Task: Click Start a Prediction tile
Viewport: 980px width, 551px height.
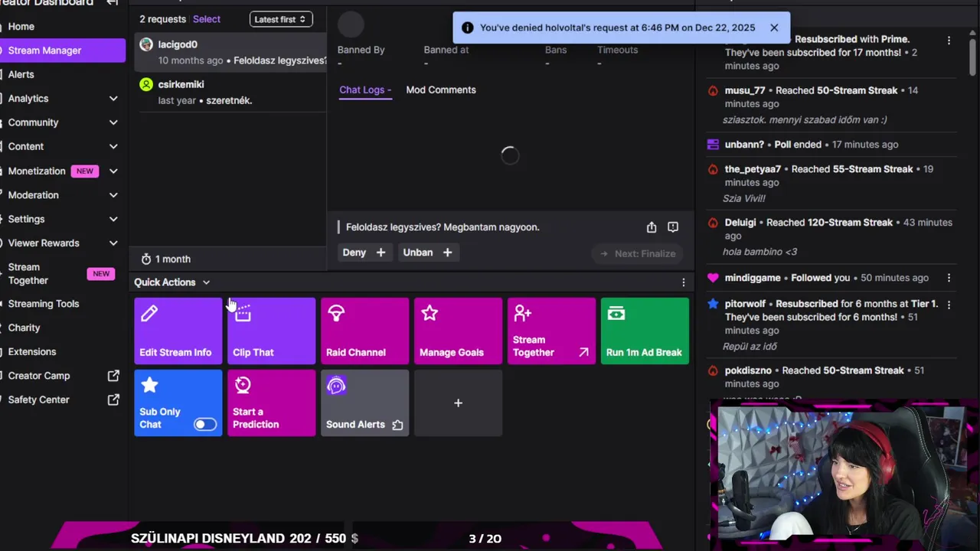Action: (271, 403)
